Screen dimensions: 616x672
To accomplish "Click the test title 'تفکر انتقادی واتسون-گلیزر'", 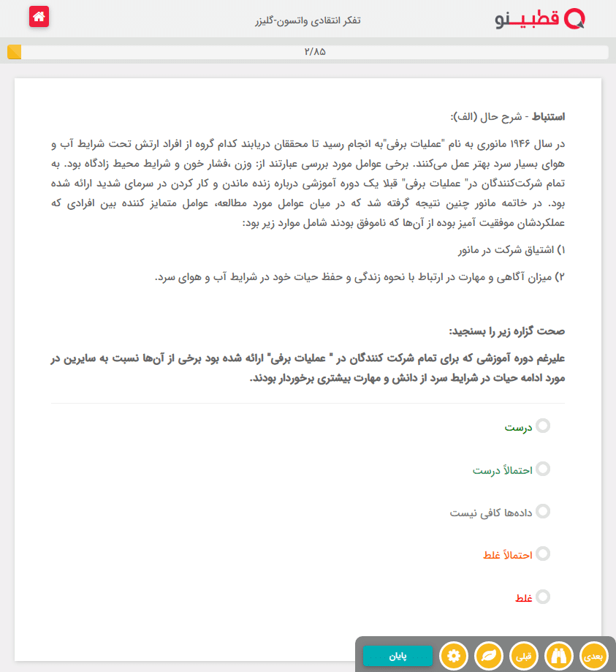I will (308, 20).
